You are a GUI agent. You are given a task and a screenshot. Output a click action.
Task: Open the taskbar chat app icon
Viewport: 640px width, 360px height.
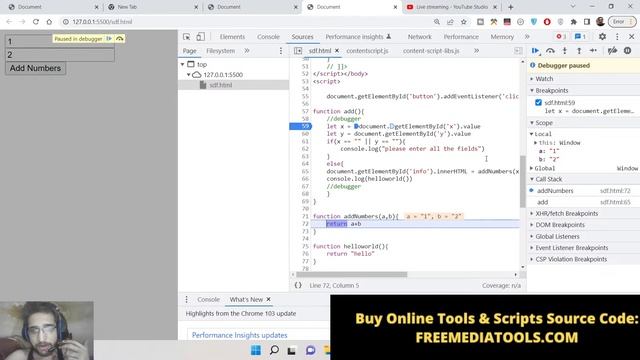(x=311, y=350)
